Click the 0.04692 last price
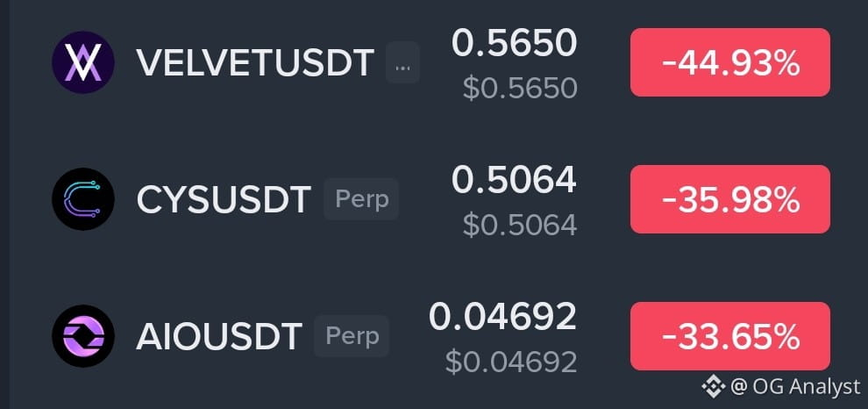Viewport: 868px width, 409px height. point(502,317)
